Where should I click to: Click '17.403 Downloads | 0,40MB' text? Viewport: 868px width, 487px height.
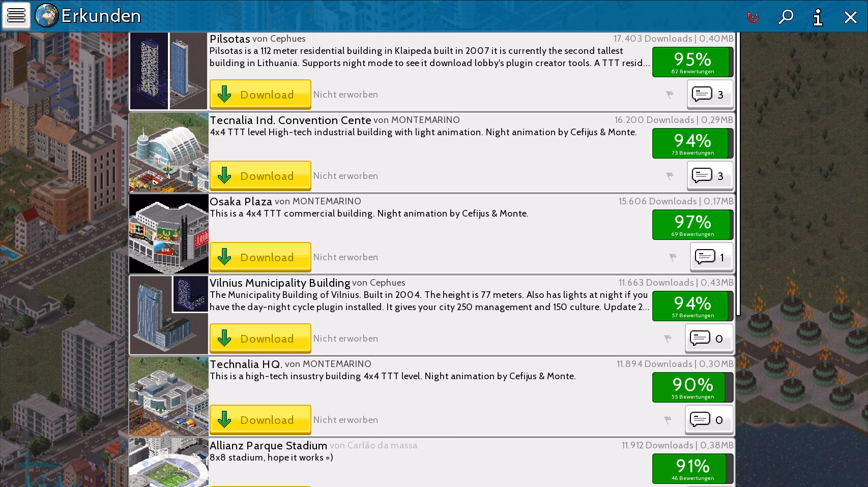point(674,39)
